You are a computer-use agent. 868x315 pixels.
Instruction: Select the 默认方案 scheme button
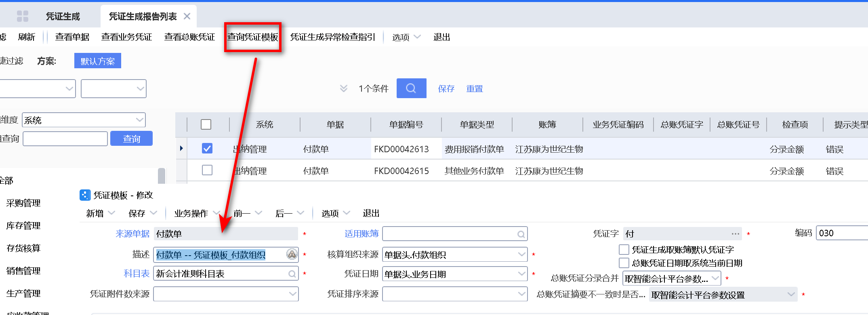click(98, 61)
